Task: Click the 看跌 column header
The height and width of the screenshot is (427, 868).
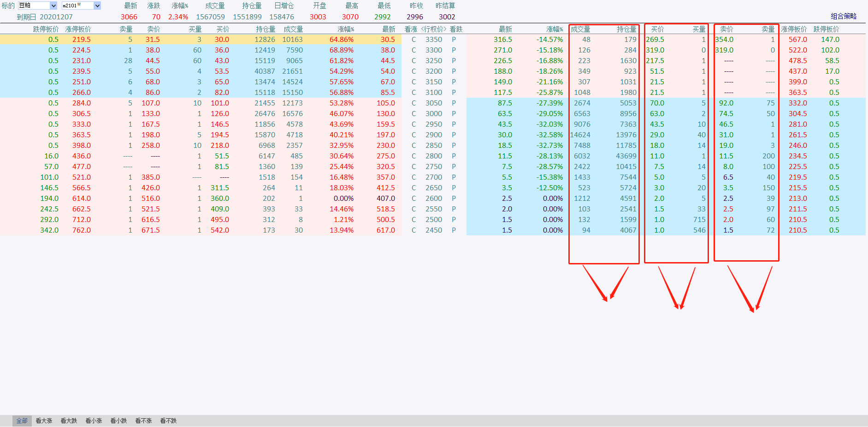Action: pyautogui.click(x=456, y=29)
